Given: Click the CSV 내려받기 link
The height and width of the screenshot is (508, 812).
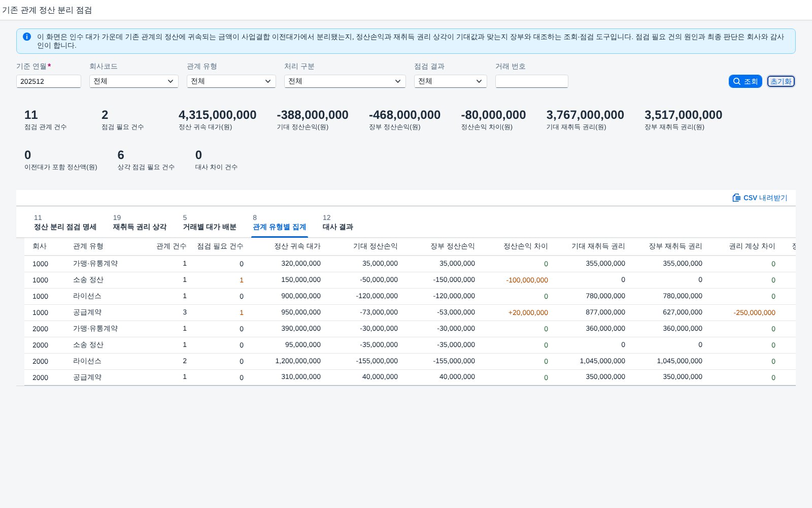Looking at the screenshot, I should (760, 198).
